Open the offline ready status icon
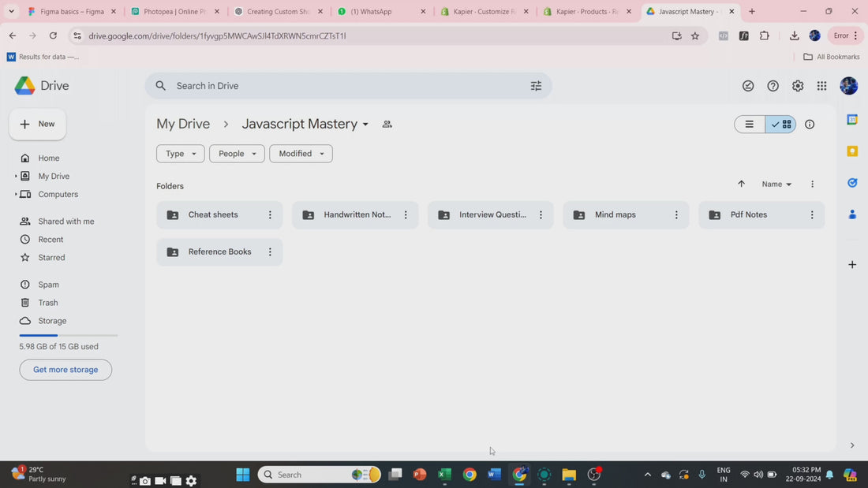 pos(748,86)
